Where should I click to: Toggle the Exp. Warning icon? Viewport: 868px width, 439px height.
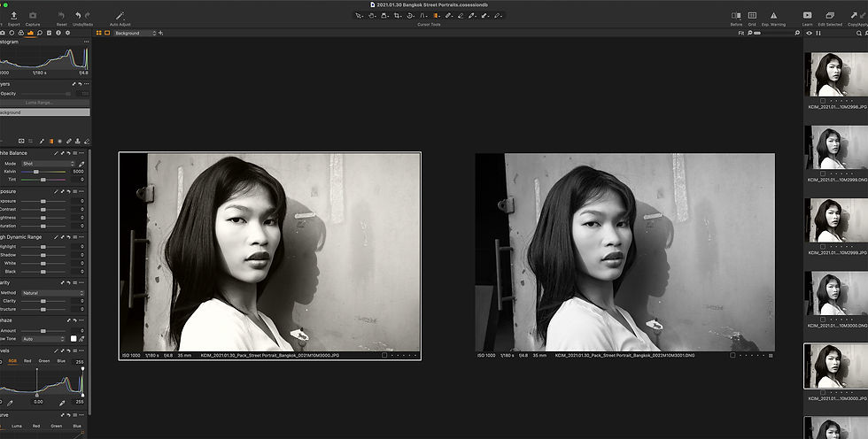coord(773,15)
